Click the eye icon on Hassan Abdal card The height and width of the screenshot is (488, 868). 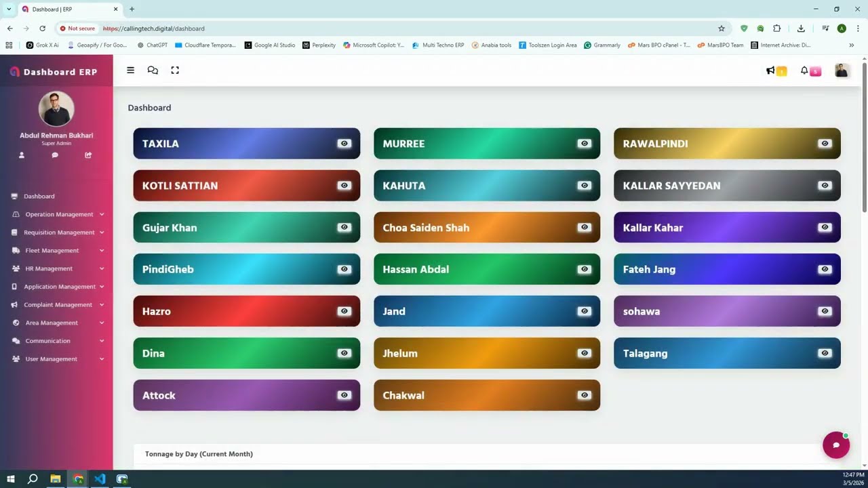pos(585,269)
